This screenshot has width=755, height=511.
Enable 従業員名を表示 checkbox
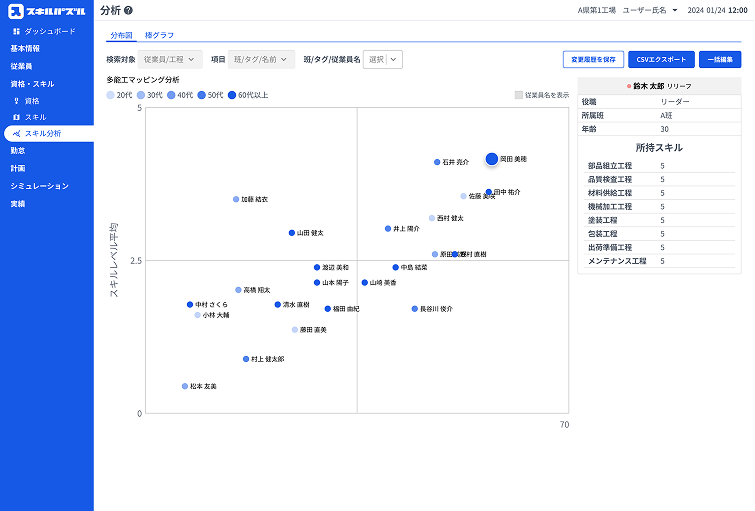pyautogui.click(x=519, y=95)
